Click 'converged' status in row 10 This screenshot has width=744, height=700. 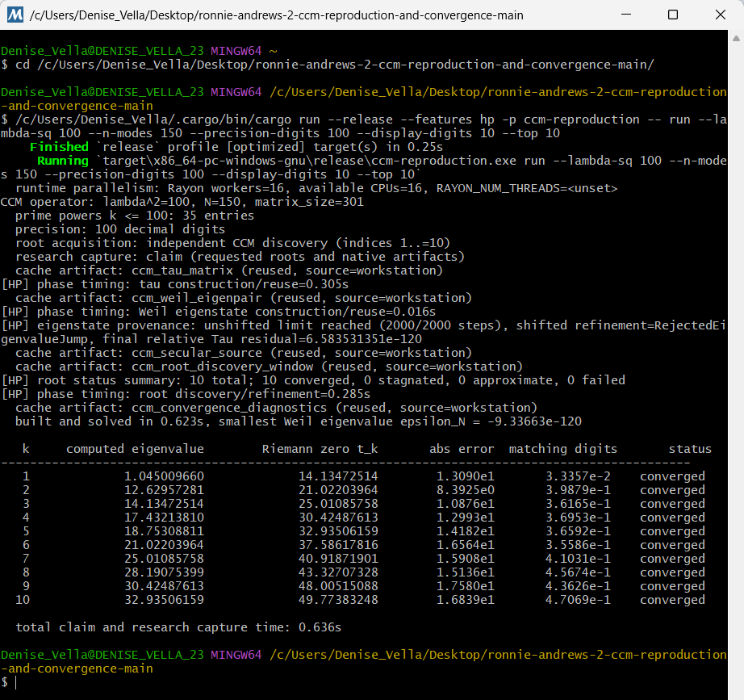coord(672,599)
